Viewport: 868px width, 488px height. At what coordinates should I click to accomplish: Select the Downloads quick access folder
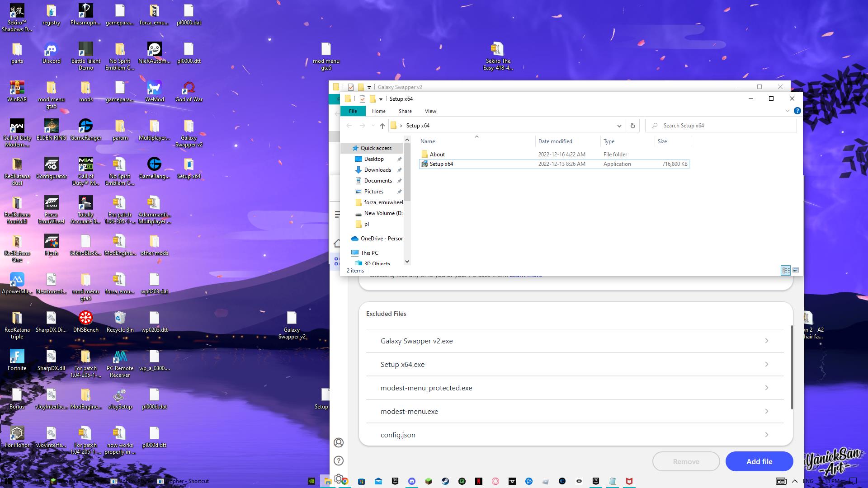pyautogui.click(x=377, y=170)
